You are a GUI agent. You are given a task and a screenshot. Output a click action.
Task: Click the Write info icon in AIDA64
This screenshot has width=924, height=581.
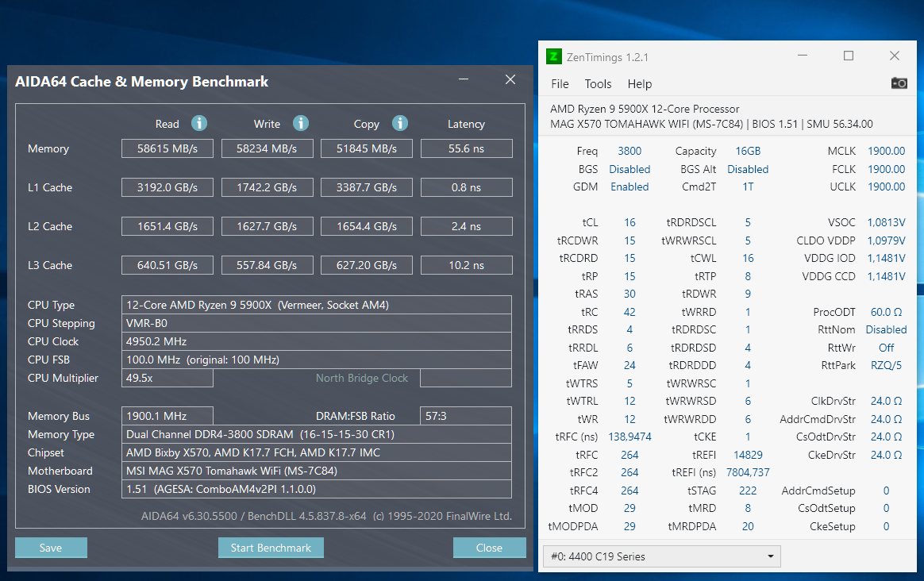point(301,123)
